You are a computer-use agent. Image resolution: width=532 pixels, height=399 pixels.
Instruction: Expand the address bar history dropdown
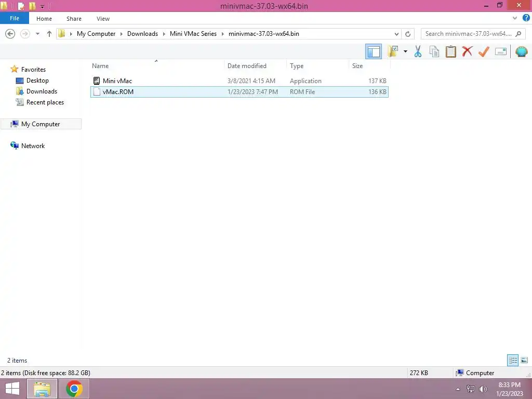tap(396, 34)
